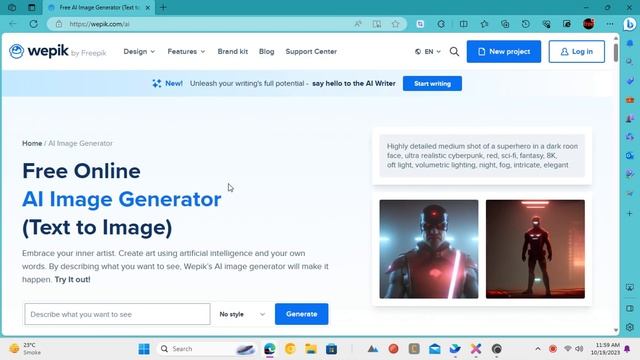Image resolution: width=640 pixels, height=360 pixels.
Task: Open the volume icon in system tray
Action: pos(579,349)
